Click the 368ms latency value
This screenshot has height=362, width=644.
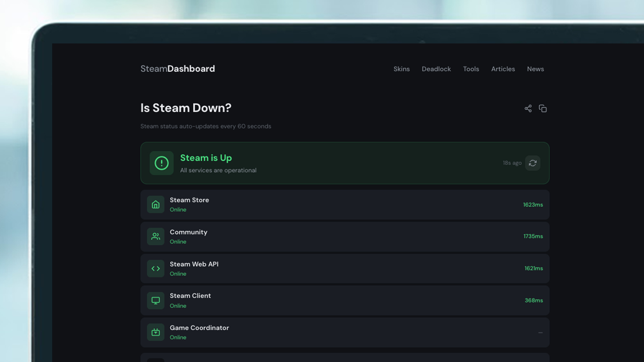(534, 300)
